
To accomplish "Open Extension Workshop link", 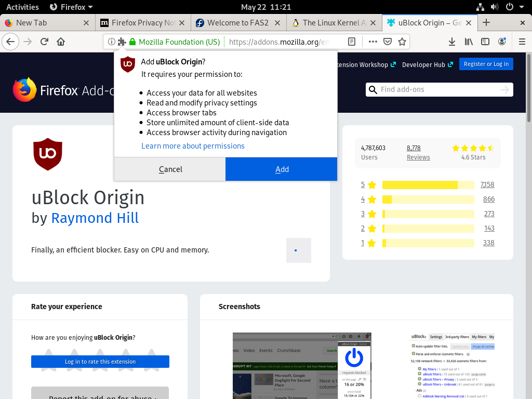I will pyautogui.click(x=366, y=64).
